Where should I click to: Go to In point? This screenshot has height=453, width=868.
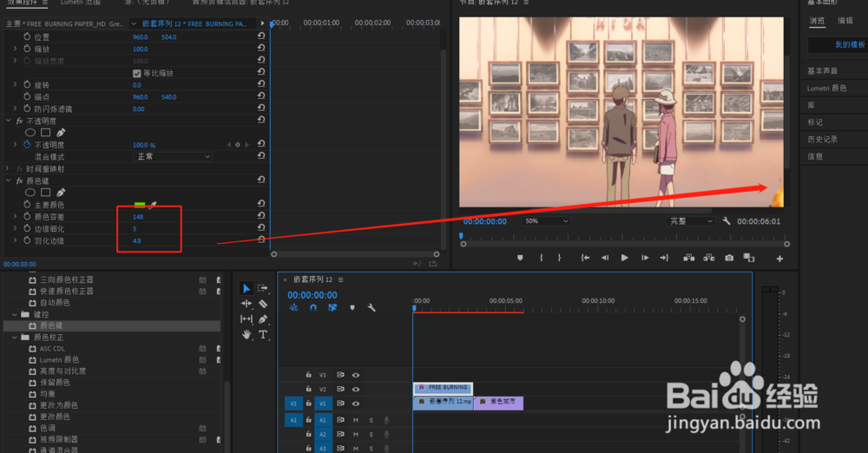pyautogui.click(x=584, y=258)
